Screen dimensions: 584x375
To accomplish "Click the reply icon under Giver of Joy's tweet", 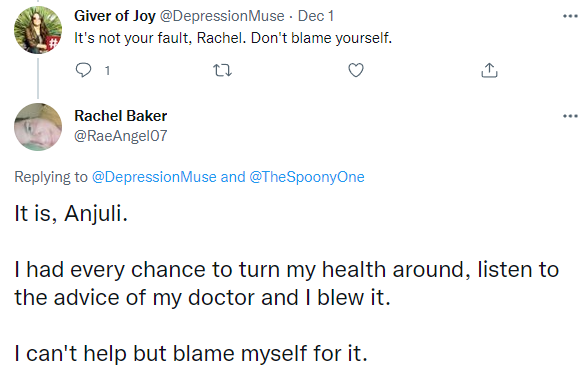I will click(83, 70).
